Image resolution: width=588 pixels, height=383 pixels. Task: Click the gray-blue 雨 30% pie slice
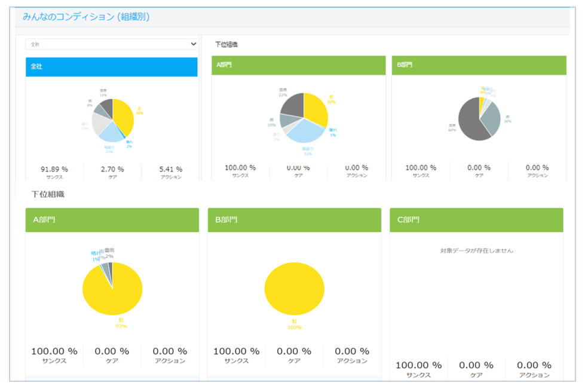pyautogui.click(x=492, y=120)
